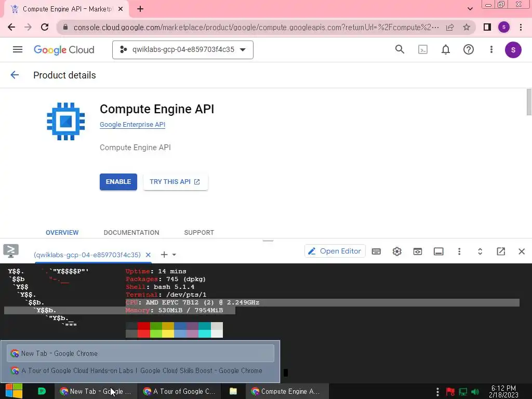Activate Cloud Shell icon in header

(423, 50)
